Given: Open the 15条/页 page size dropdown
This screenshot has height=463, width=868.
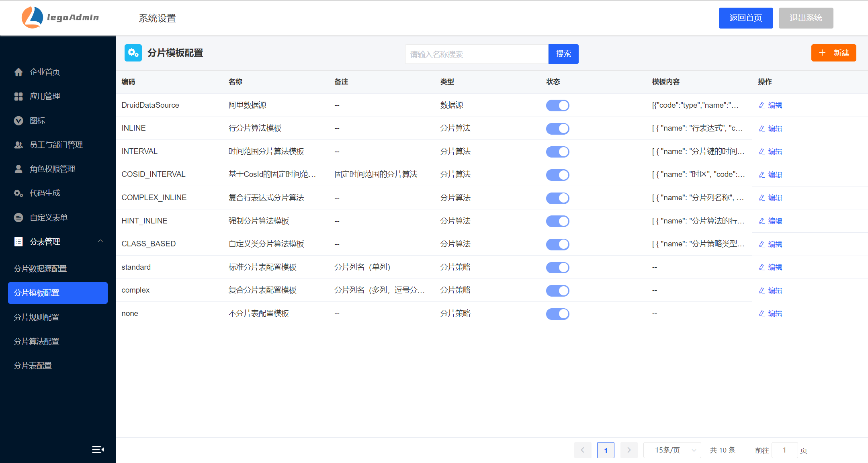Looking at the screenshot, I should tap(672, 450).
